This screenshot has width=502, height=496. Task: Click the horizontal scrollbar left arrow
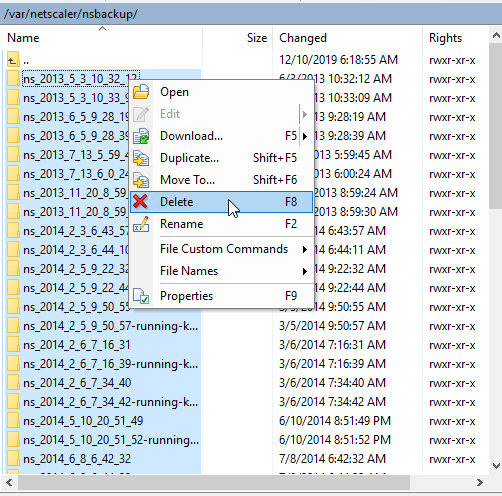pyautogui.click(x=9, y=482)
